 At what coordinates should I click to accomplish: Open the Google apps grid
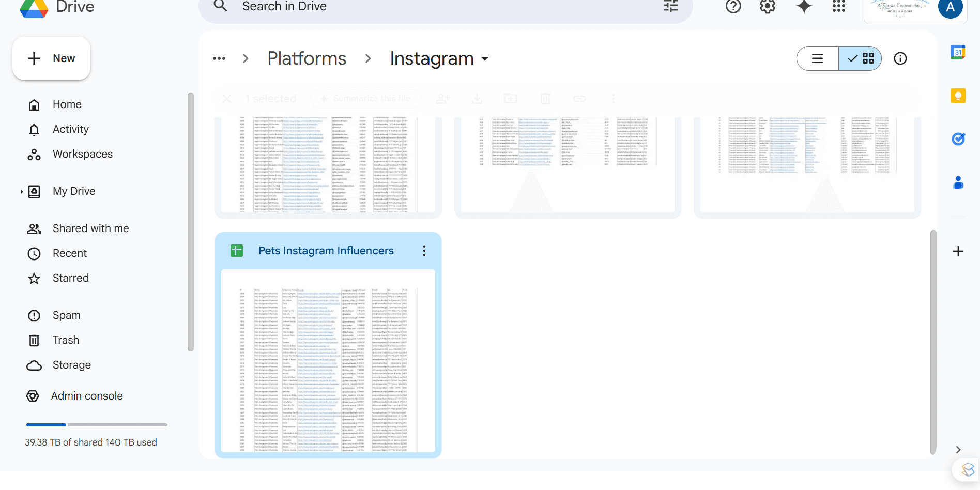tap(839, 6)
